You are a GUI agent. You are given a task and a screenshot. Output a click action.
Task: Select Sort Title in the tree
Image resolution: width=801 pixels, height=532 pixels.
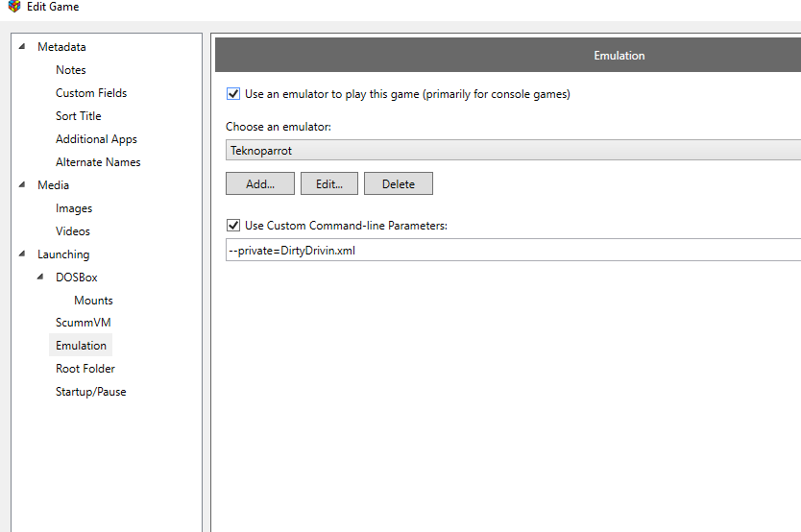click(x=78, y=116)
